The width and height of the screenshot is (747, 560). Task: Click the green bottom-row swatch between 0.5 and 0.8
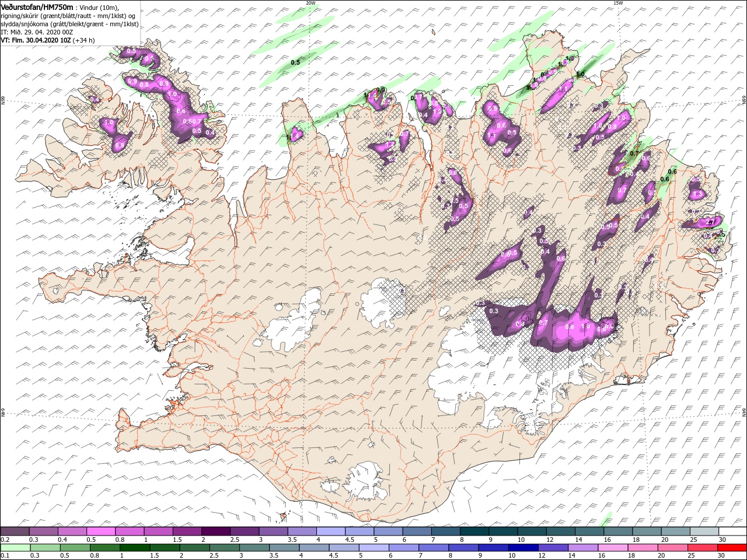[x=75, y=548]
